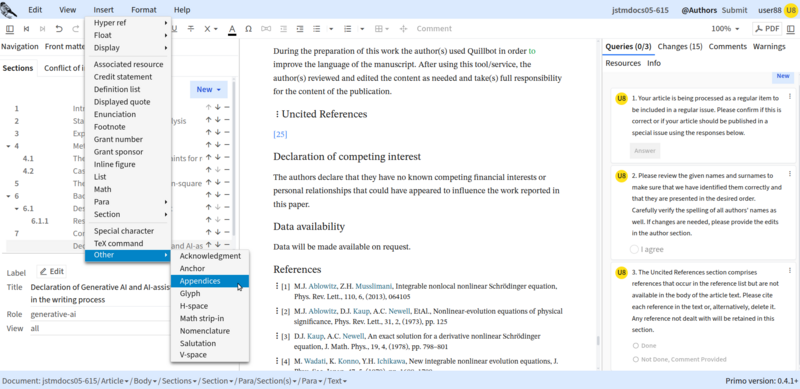
Task: Open options menu for query 2
Action: 790,175
